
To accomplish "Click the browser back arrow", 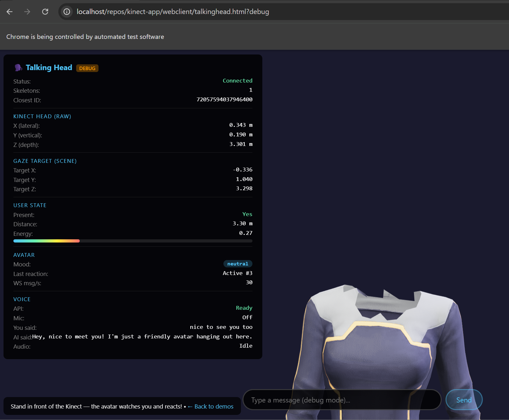I will (x=10, y=12).
